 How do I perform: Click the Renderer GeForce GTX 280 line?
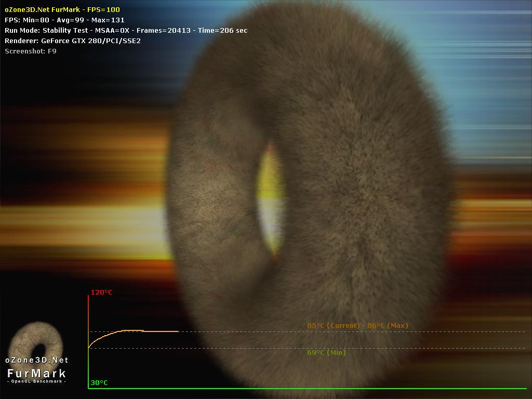[73, 41]
